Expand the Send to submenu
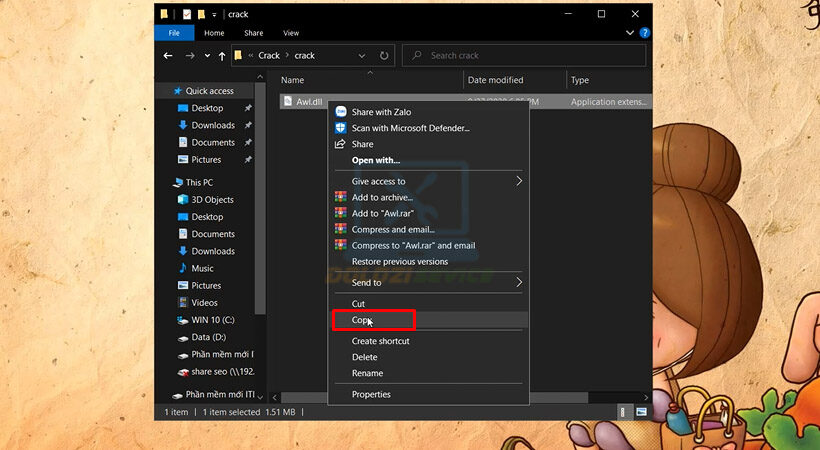This screenshot has height=450, width=820. (x=519, y=283)
